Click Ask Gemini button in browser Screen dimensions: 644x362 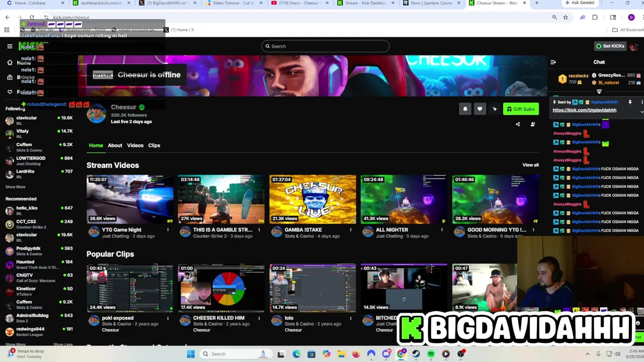[579, 3]
